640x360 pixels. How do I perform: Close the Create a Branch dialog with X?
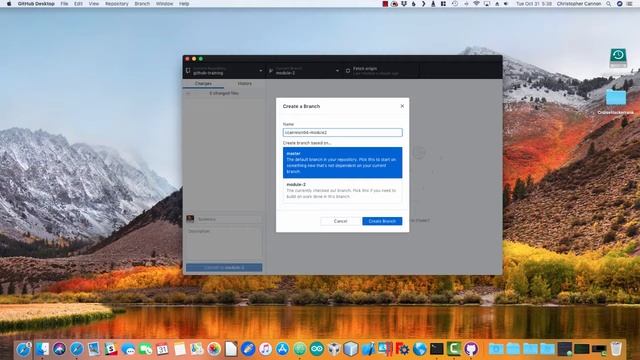click(402, 106)
